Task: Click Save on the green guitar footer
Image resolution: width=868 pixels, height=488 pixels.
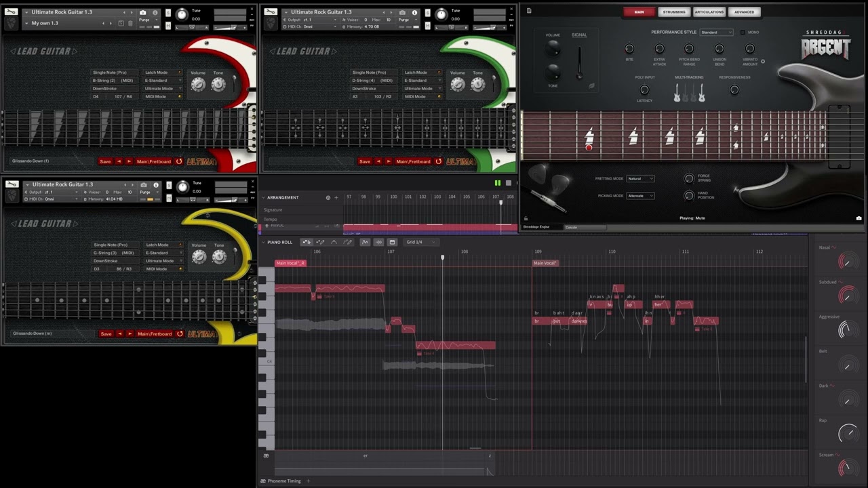Action: [x=365, y=161]
